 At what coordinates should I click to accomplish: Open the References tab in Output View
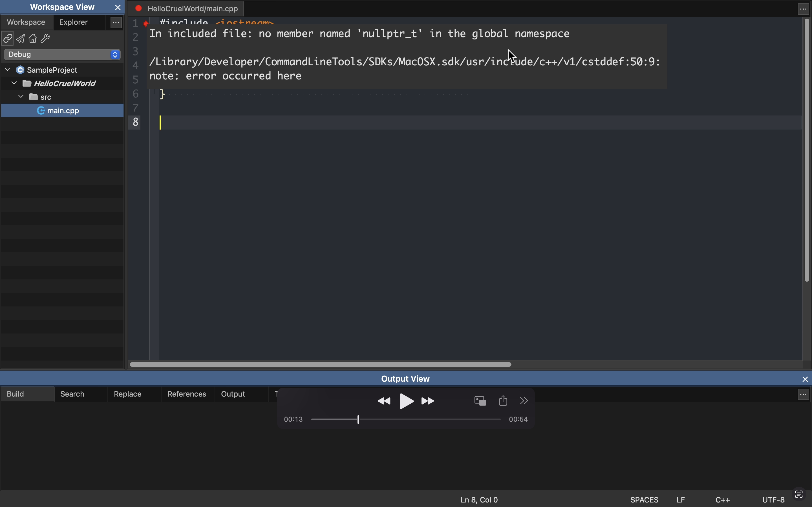187,394
